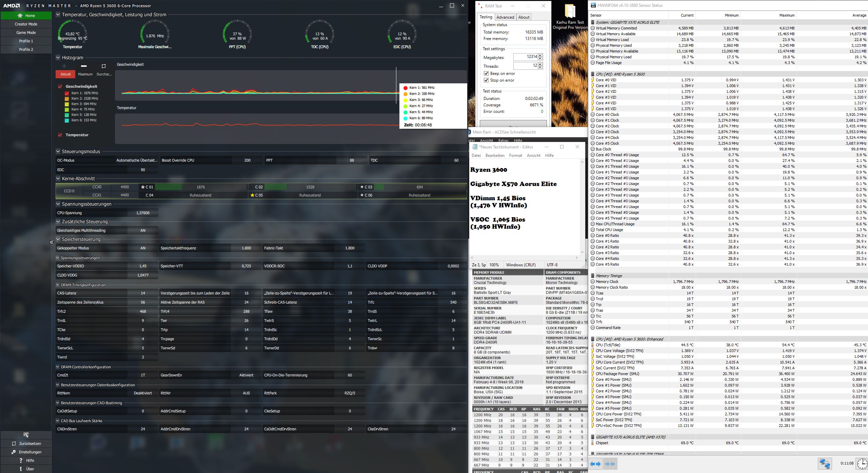Open Format menu in text editor
The width and height of the screenshot is (868, 473).
click(x=515, y=156)
